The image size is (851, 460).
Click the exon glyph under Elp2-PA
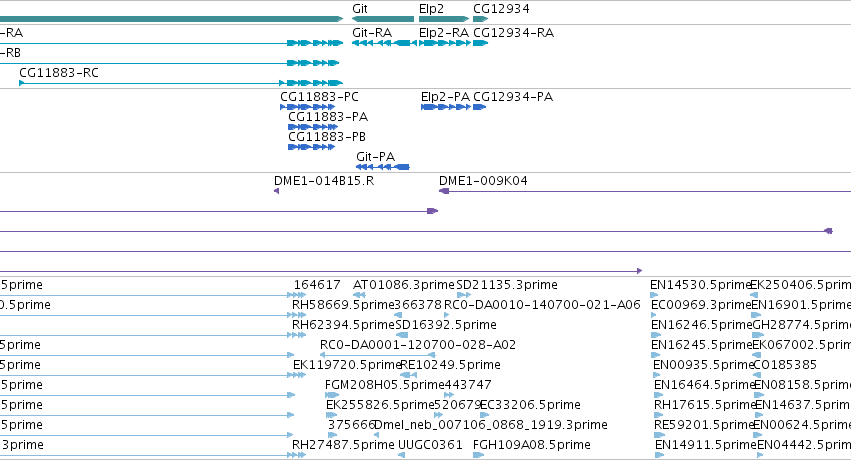(446, 107)
